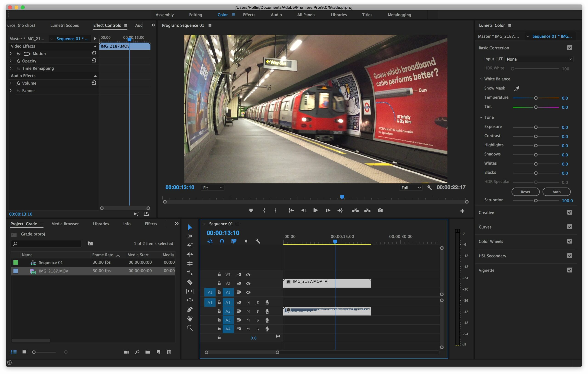588x374 pixels.
Task: Open the Input LUT dropdown
Action: [539, 59]
